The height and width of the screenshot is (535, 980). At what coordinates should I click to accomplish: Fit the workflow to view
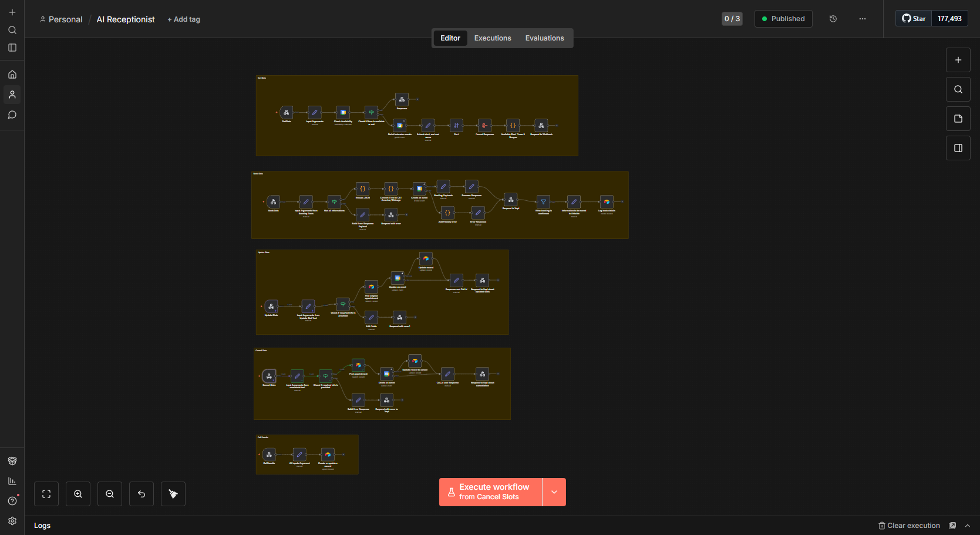(46, 494)
